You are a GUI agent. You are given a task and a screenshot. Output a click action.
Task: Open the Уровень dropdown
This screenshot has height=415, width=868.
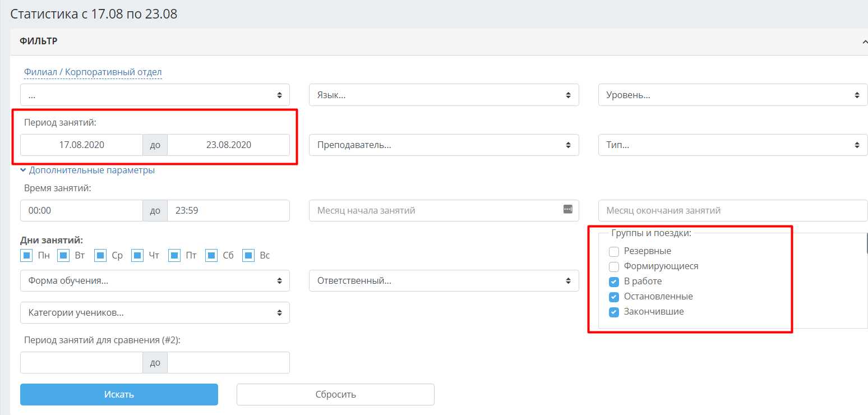point(733,95)
